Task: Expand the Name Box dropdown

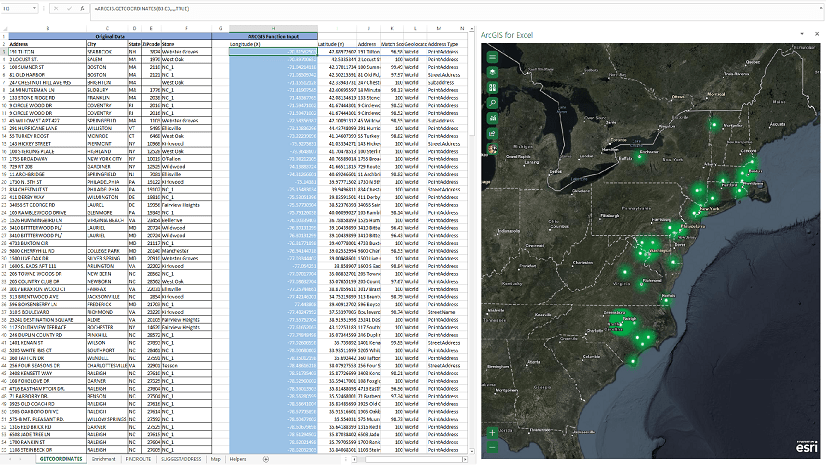Action: coord(34,8)
